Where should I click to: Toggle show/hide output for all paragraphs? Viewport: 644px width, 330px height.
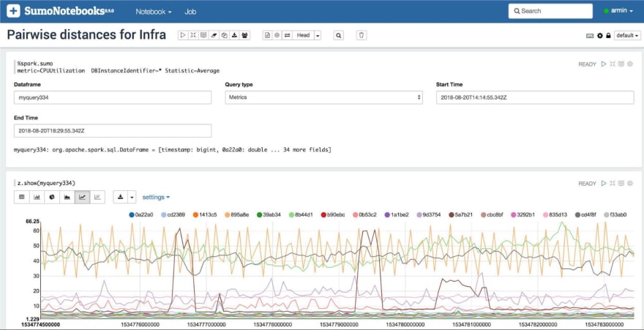coord(203,35)
